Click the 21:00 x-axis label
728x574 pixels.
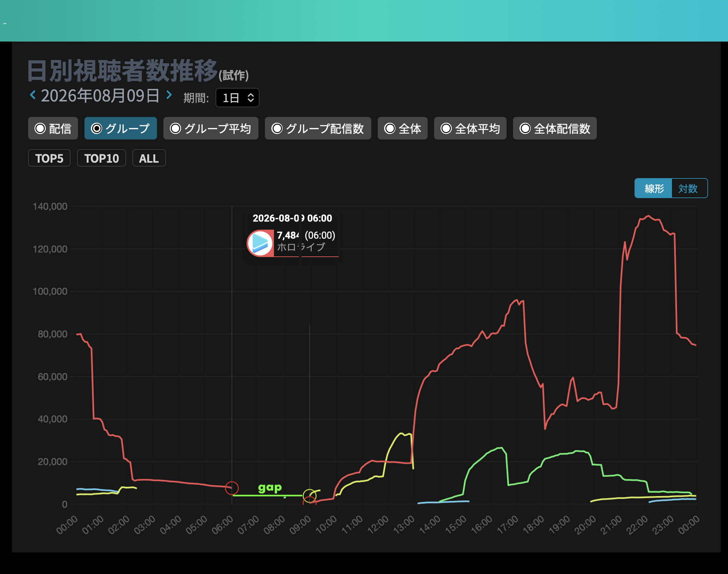(x=611, y=525)
